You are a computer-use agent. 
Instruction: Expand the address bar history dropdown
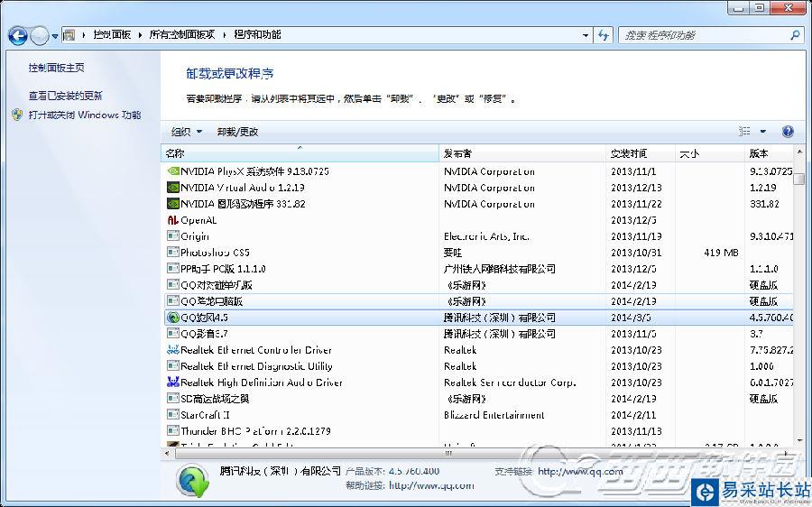(586, 35)
